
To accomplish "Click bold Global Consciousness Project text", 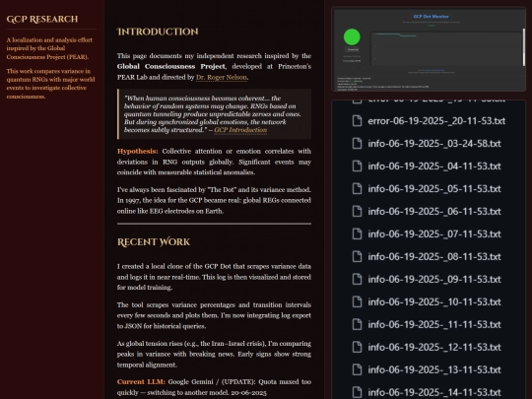I will pyautogui.click(x=171, y=67).
